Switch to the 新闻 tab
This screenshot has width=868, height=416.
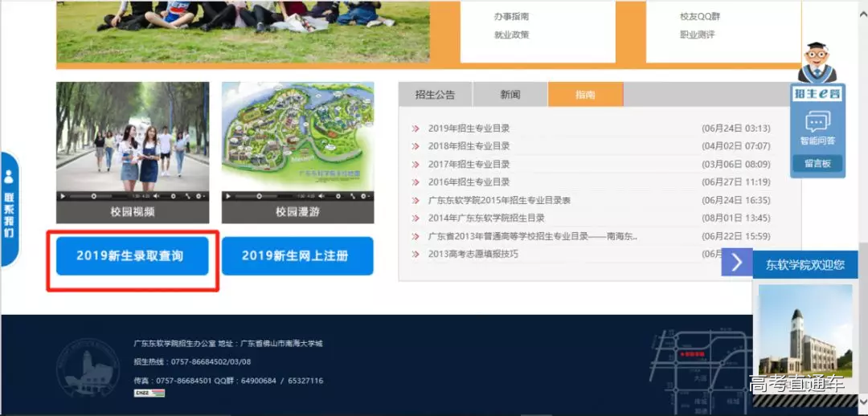point(510,95)
